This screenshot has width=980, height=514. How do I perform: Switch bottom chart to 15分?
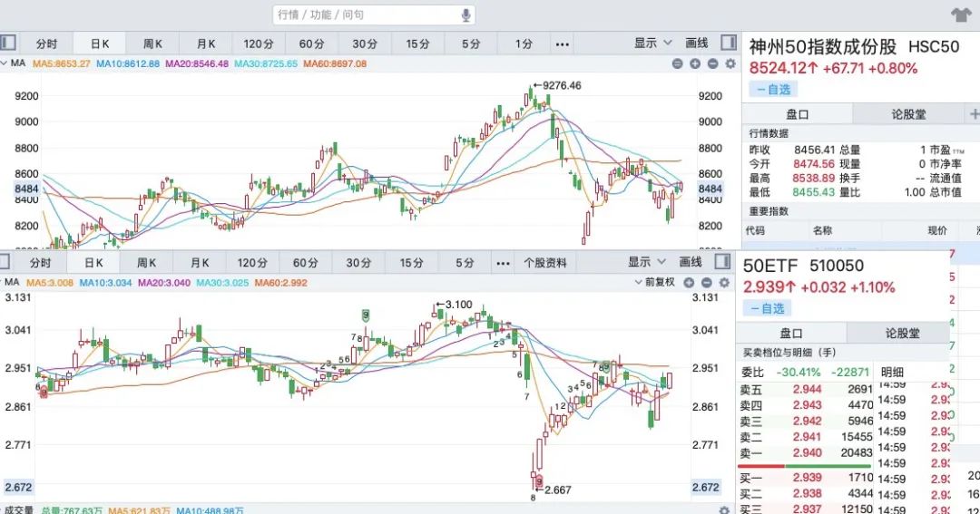(412, 263)
